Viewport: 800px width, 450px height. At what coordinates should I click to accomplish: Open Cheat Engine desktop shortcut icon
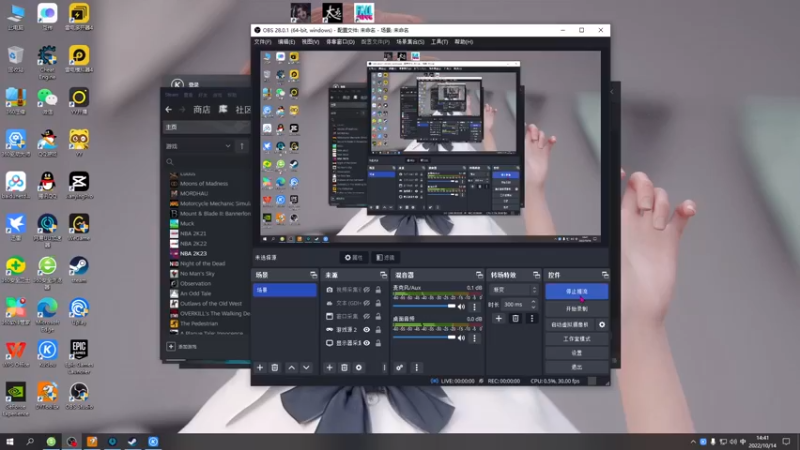(x=47, y=62)
